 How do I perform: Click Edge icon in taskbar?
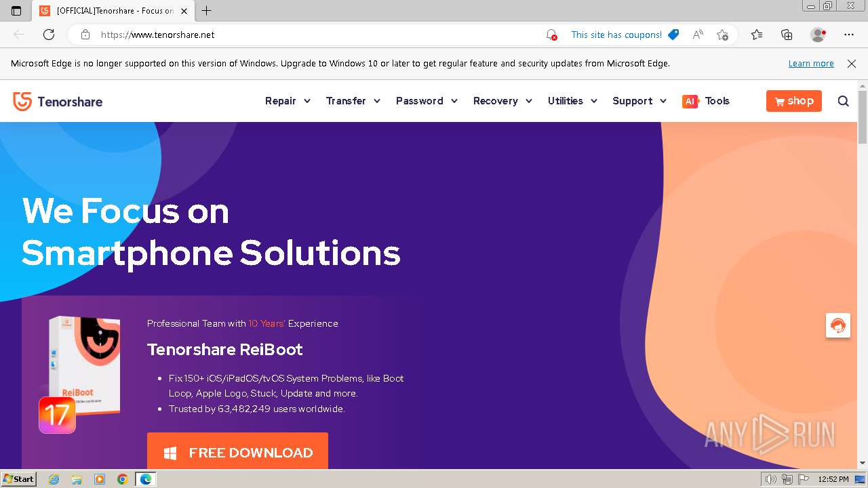click(x=145, y=479)
